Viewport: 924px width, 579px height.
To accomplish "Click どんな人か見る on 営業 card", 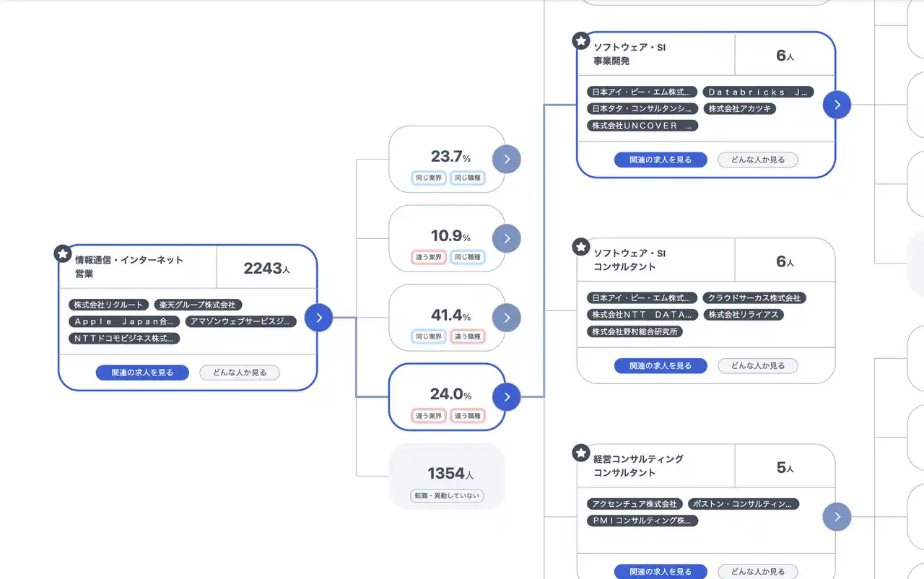I will (240, 373).
